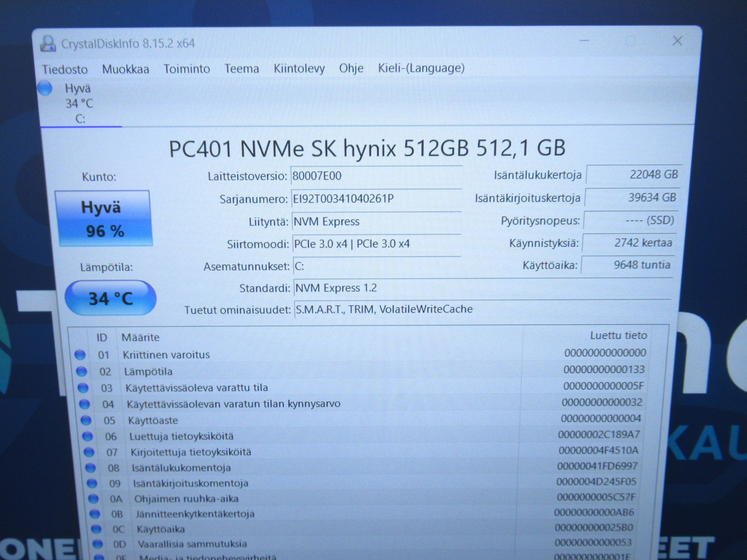
Task: Click the CrystalDiskInfo app icon in title bar
Action: (48, 44)
